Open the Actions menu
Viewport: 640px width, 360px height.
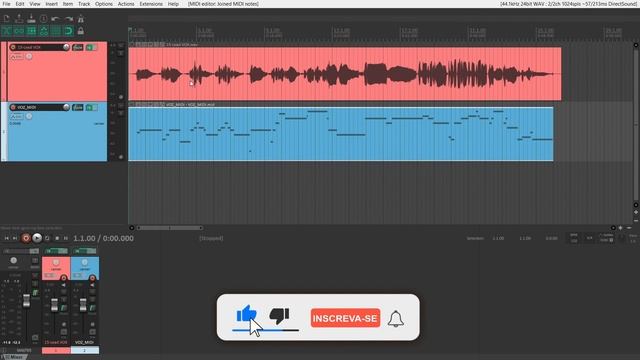[x=126, y=4]
